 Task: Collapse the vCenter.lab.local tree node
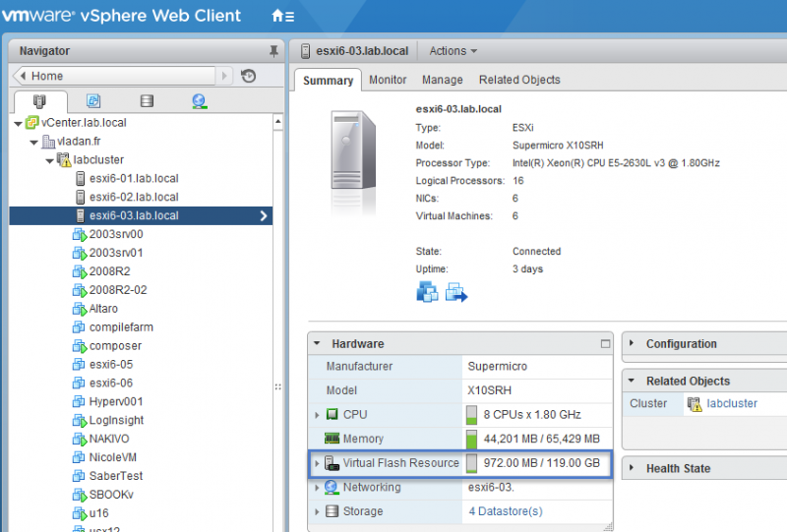[x=19, y=124]
